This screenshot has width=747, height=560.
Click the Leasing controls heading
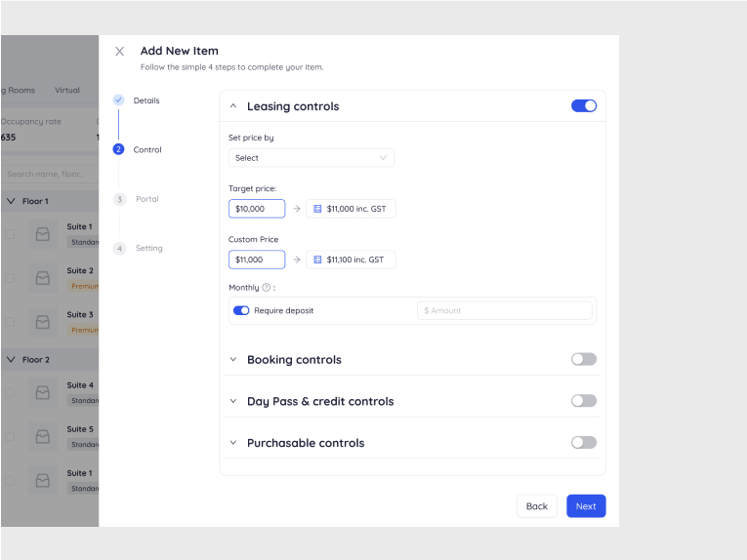coord(293,106)
